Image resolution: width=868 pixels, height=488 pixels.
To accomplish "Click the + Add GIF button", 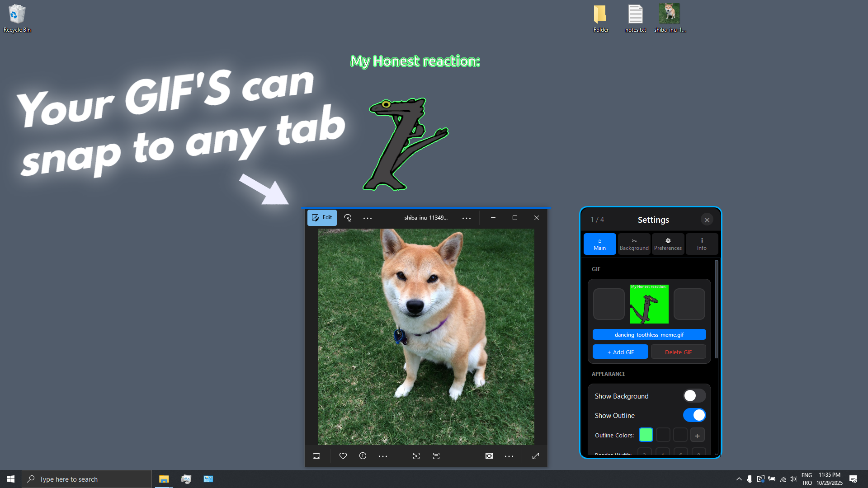I will point(620,352).
